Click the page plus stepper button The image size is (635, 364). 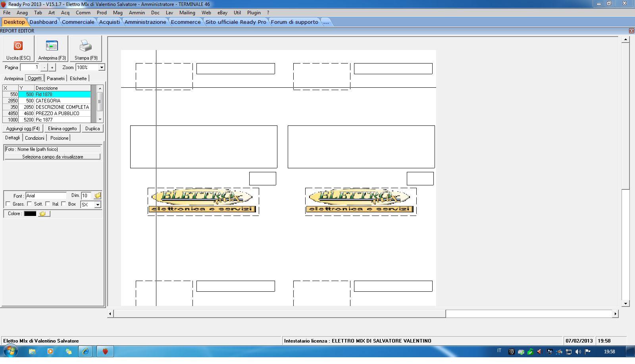pyautogui.click(x=52, y=67)
